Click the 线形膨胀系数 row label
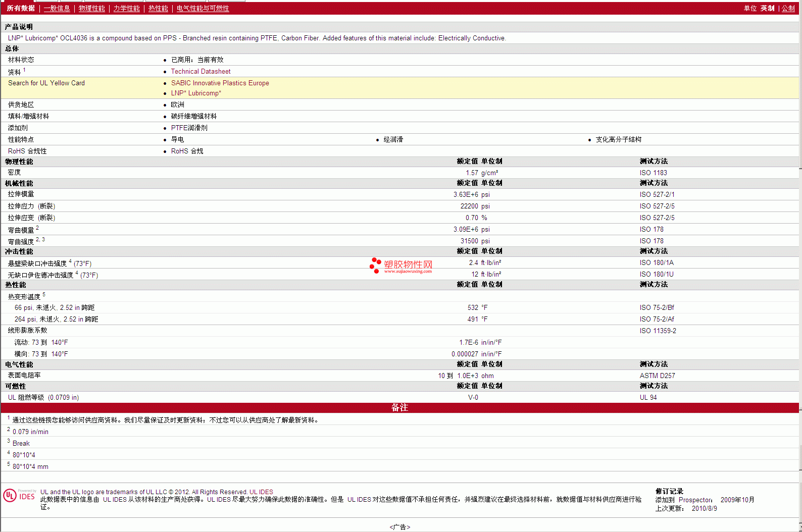 click(27, 331)
